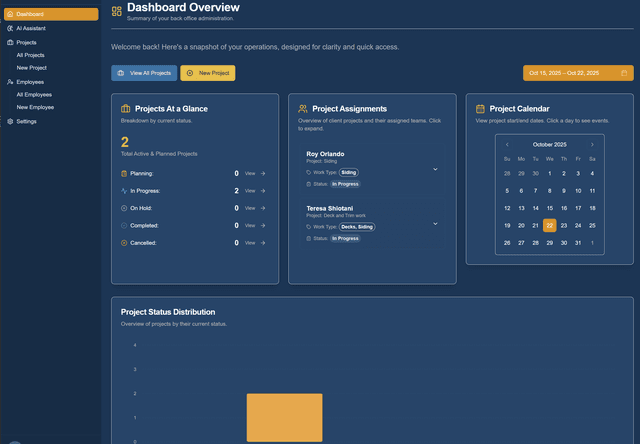Click the total count 2 in Projects At a Glance
Viewport: 640px width, 444px height.
tap(125, 142)
